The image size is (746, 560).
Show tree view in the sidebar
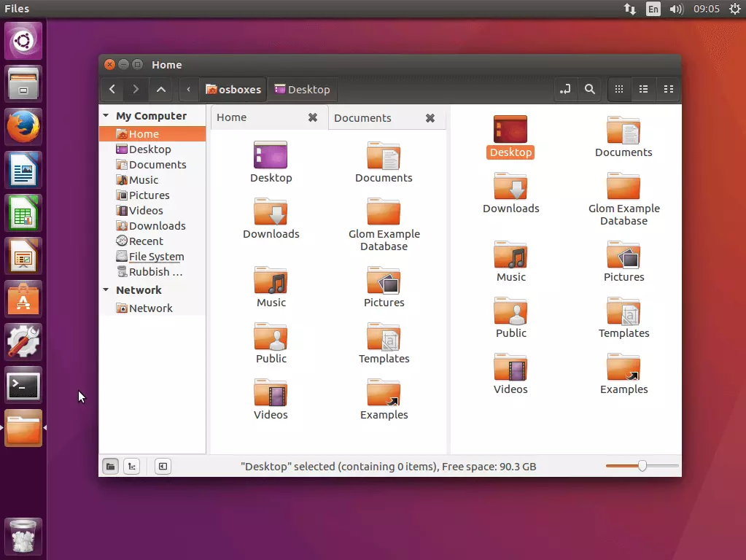[x=131, y=467]
